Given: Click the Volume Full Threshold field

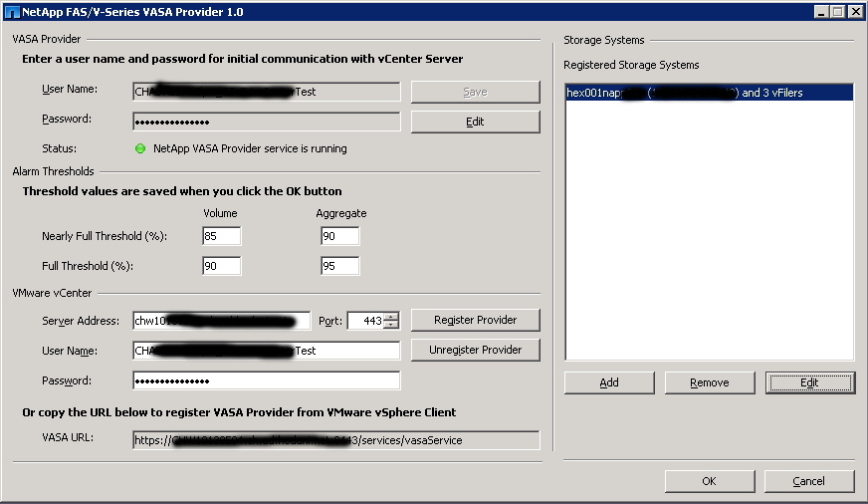Looking at the screenshot, I should [221, 266].
